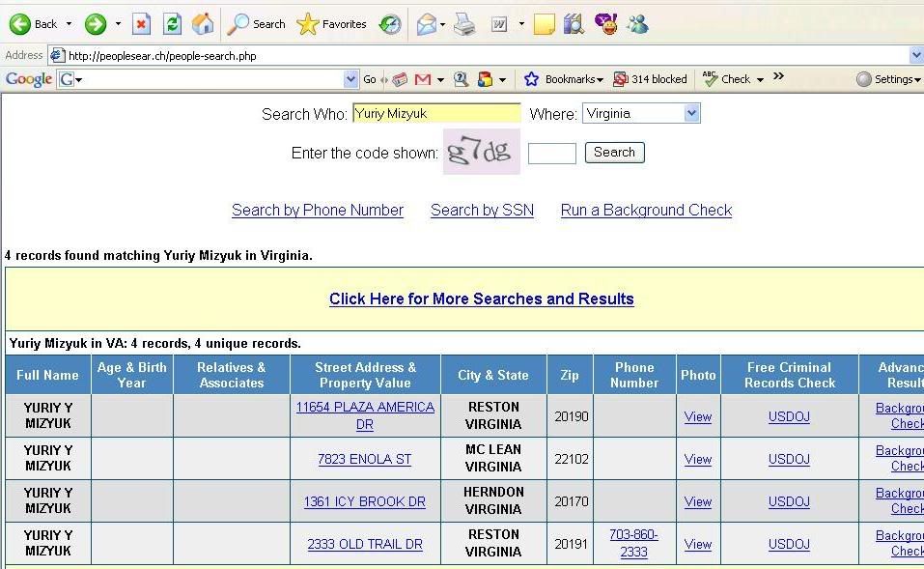Open the browsing History icon
Image resolution: width=924 pixels, height=569 pixels.
point(390,24)
